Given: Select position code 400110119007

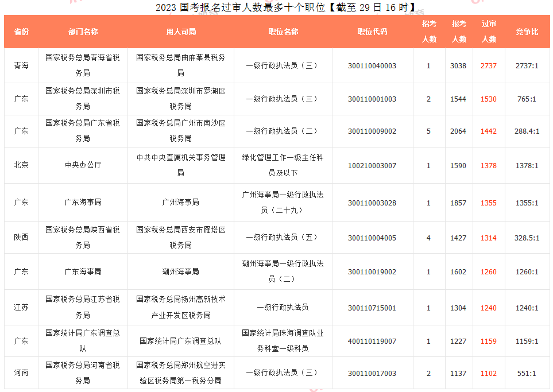Looking at the screenshot, I should pyautogui.click(x=372, y=341).
